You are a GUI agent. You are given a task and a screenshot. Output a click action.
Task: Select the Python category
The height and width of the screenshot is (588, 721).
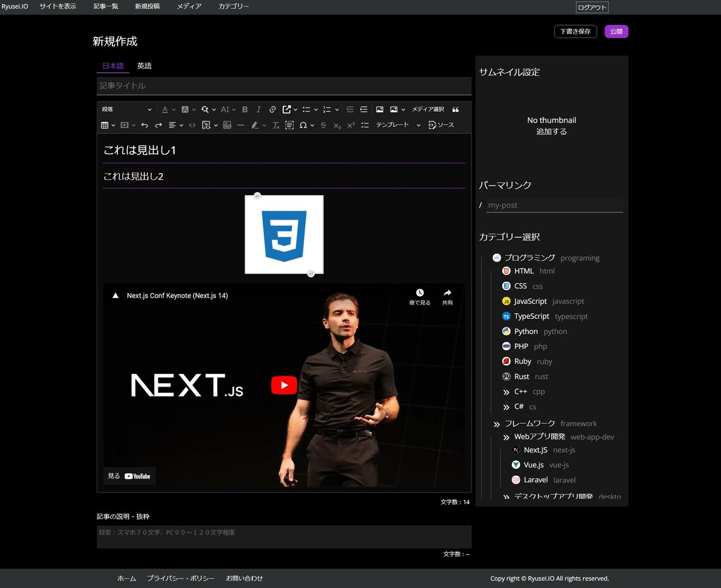(x=526, y=332)
